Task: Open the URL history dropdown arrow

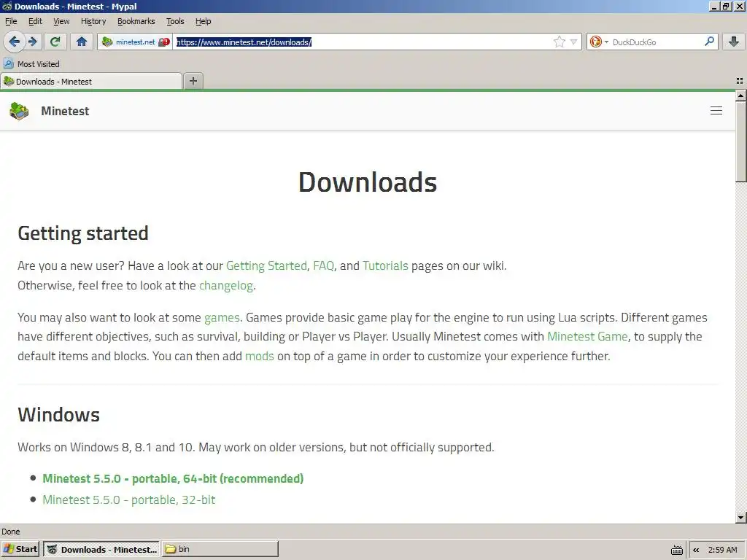Action: pyautogui.click(x=573, y=42)
